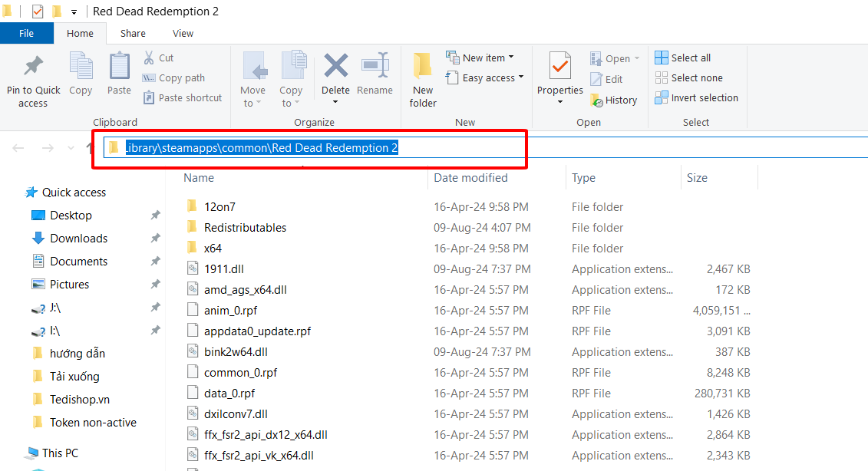
Task: Click the Pin to Quick access icon
Action: (33, 67)
